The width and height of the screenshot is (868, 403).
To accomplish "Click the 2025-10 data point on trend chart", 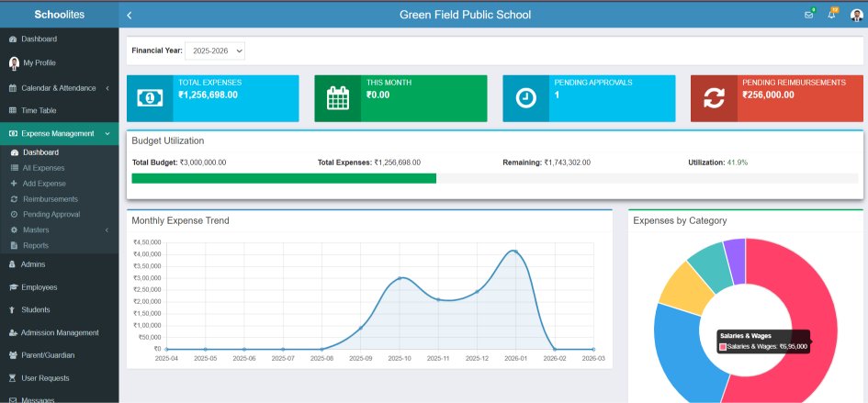I will [x=400, y=278].
